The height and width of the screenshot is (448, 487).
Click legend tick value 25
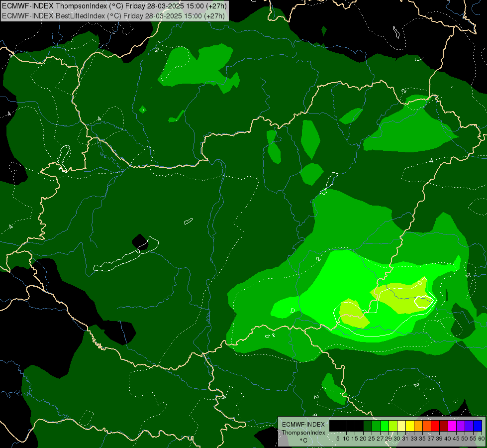pos(372,439)
